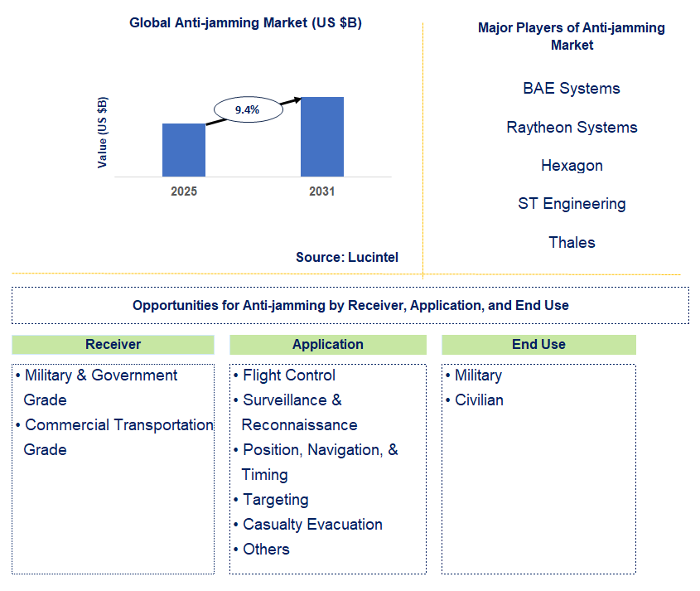Viewport: 700px width, 591px height.
Task: Select the 'Major Players of Anti-jamming Market' heading
Action: click(572, 36)
